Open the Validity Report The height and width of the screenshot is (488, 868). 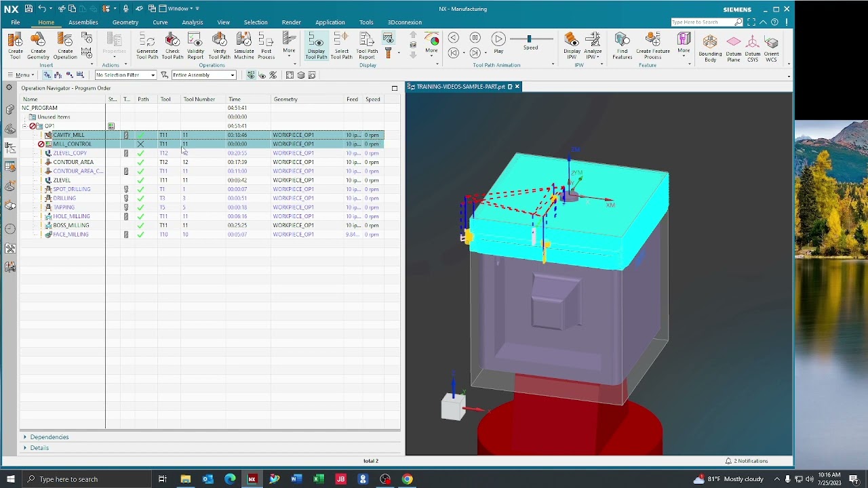(195, 45)
